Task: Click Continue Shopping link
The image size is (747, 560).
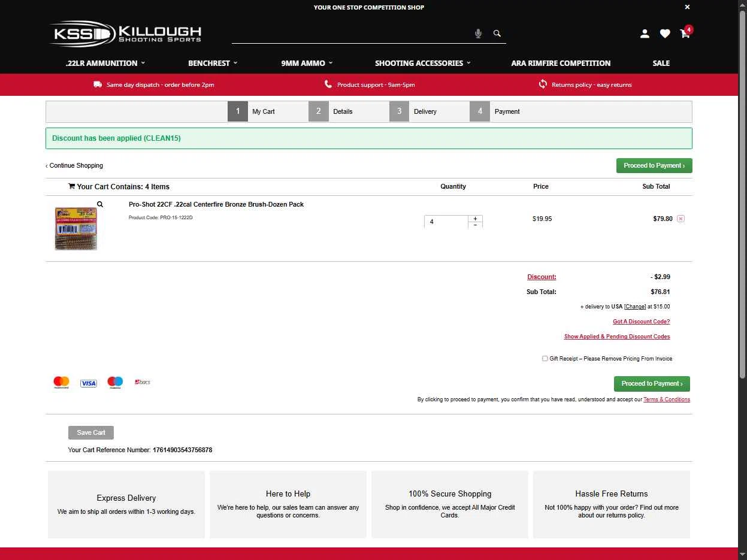Action: point(74,165)
